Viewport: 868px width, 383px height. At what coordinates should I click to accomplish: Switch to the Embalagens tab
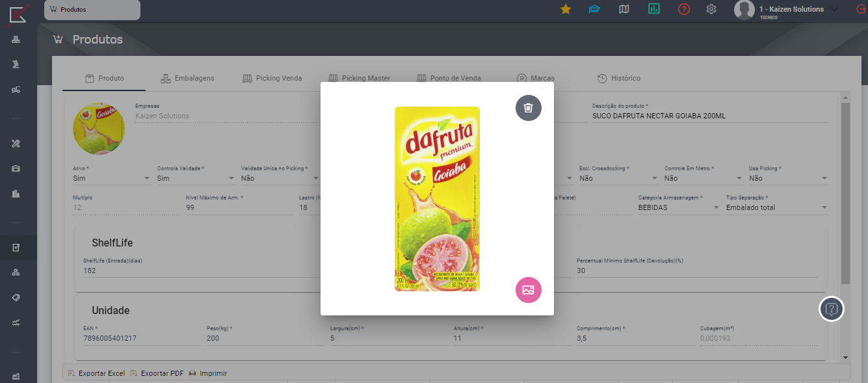click(x=187, y=78)
